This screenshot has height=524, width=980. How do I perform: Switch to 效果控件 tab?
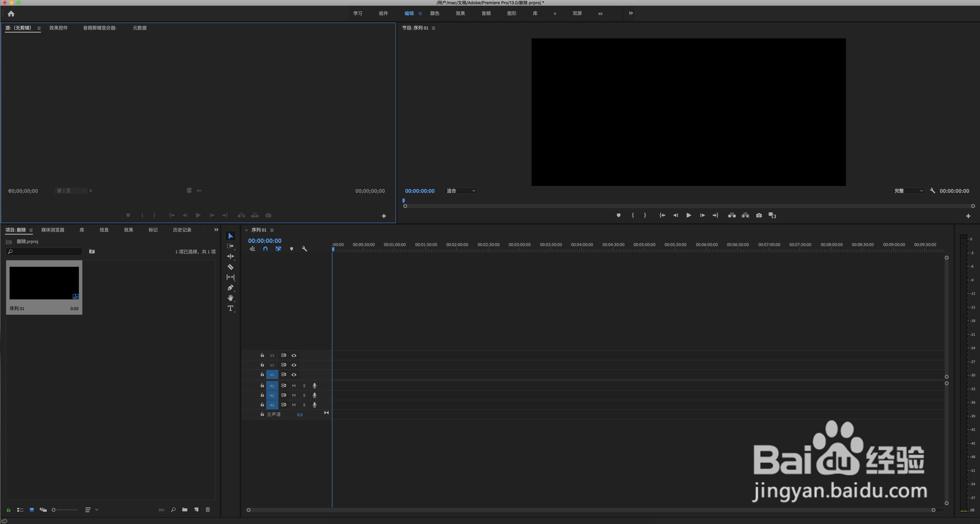point(59,28)
